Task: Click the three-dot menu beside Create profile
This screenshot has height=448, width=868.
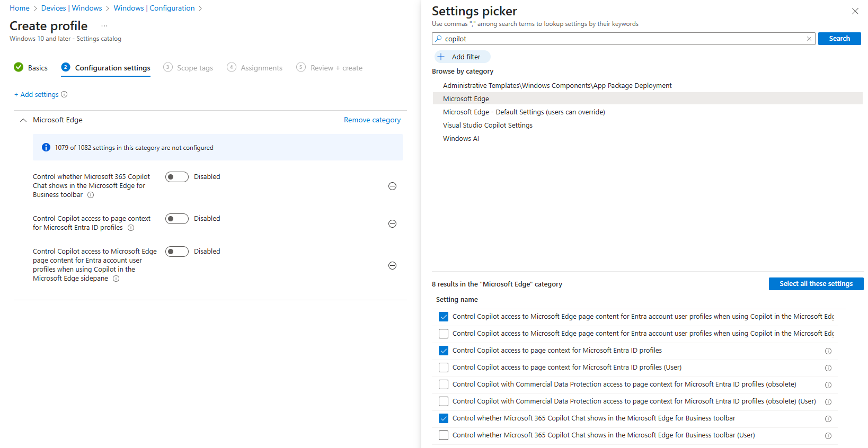Action: [x=104, y=26]
